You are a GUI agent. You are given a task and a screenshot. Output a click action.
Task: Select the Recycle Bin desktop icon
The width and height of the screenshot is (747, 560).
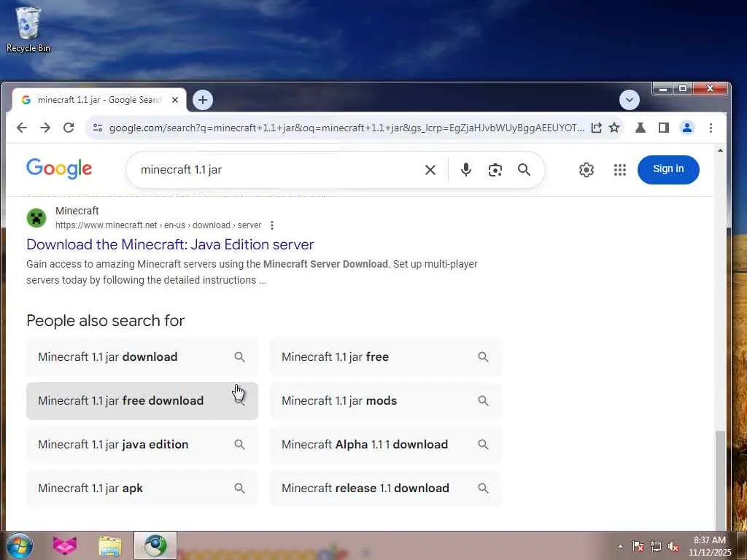point(28,29)
